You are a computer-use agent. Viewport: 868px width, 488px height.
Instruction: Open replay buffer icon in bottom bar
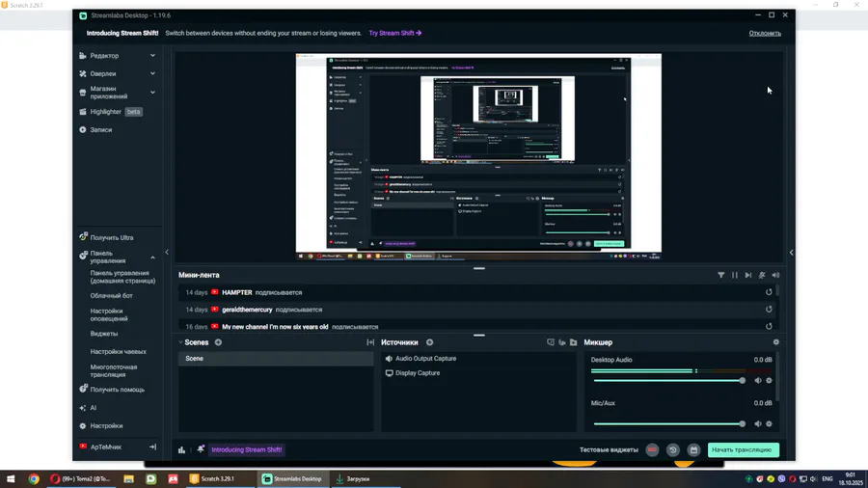point(673,449)
